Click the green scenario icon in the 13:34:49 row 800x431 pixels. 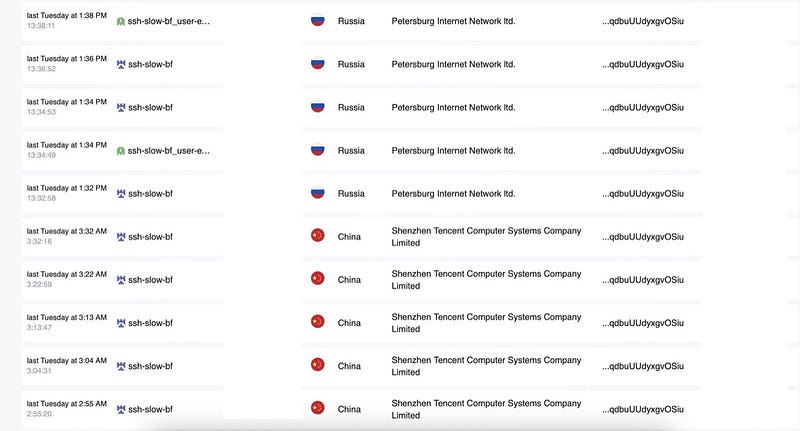pyautogui.click(x=120, y=151)
